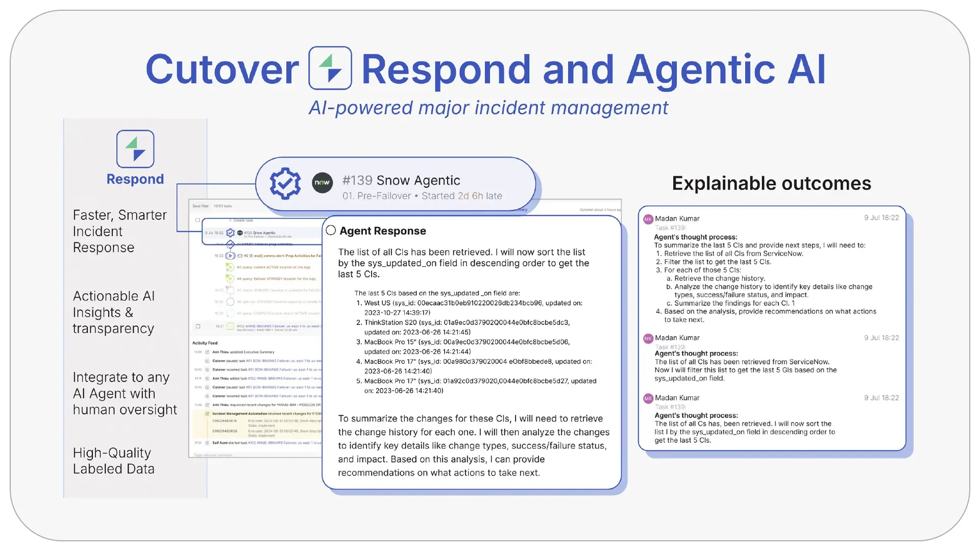Screen dimensions: 980x551
Task: Select the 'Faster, Smarter Incident Response' item
Action: click(119, 231)
